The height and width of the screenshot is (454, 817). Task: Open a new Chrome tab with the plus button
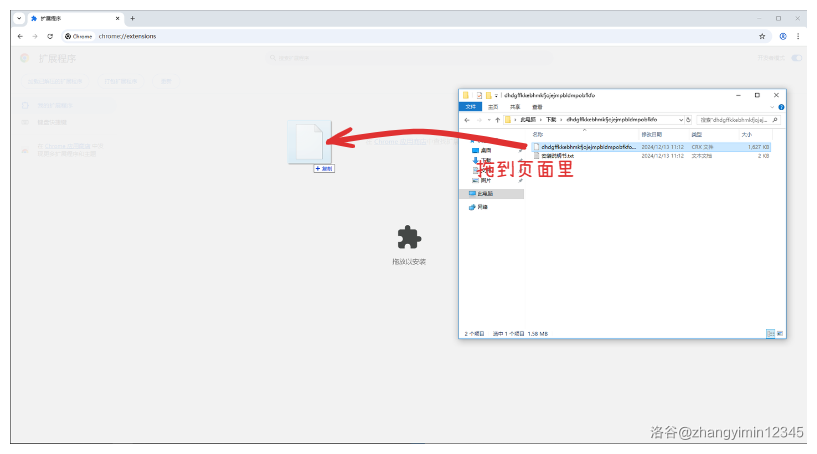[132, 18]
